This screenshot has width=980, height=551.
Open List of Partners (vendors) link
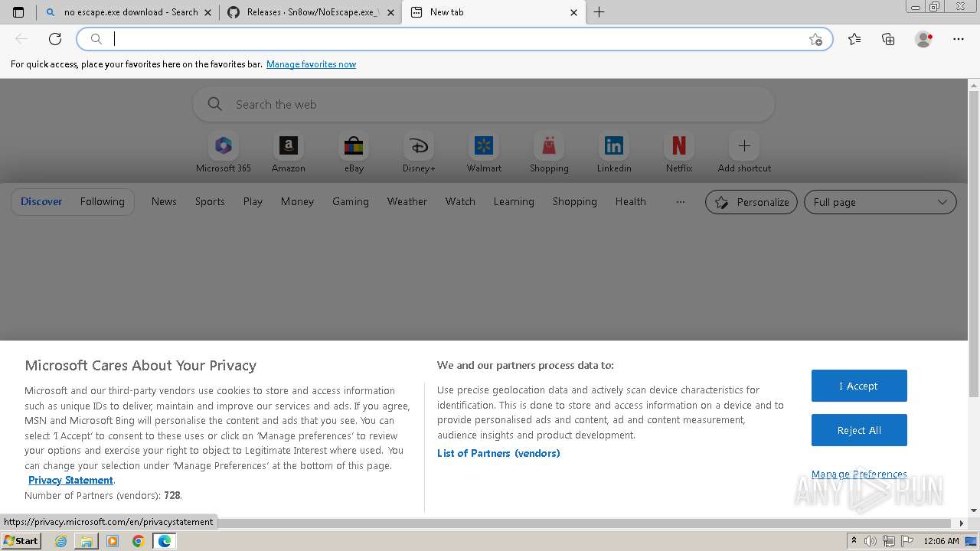pyautogui.click(x=498, y=453)
